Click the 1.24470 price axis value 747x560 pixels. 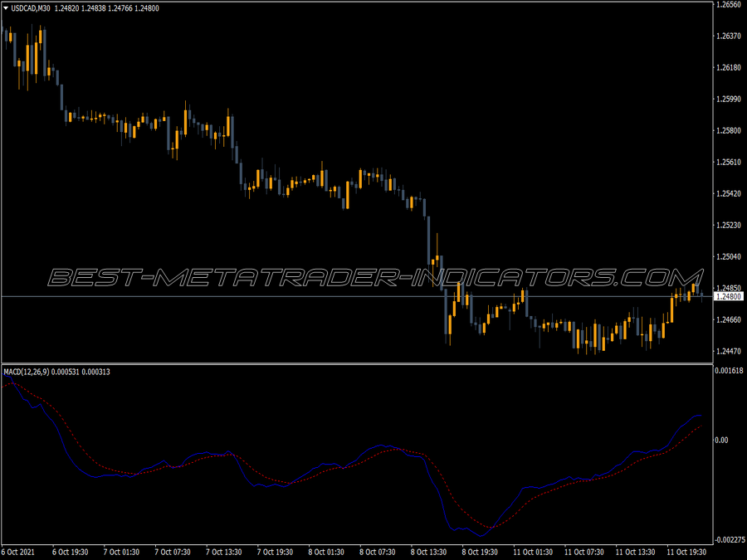coord(729,352)
